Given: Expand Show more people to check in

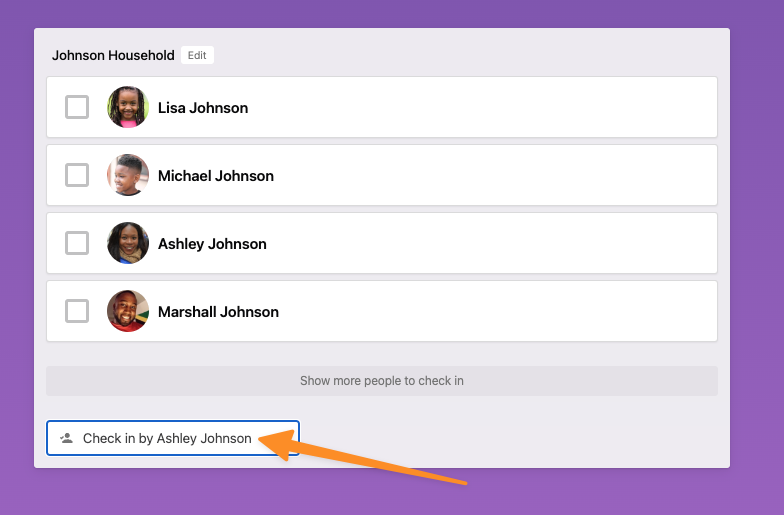Looking at the screenshot, I should (x=381, y=381).
